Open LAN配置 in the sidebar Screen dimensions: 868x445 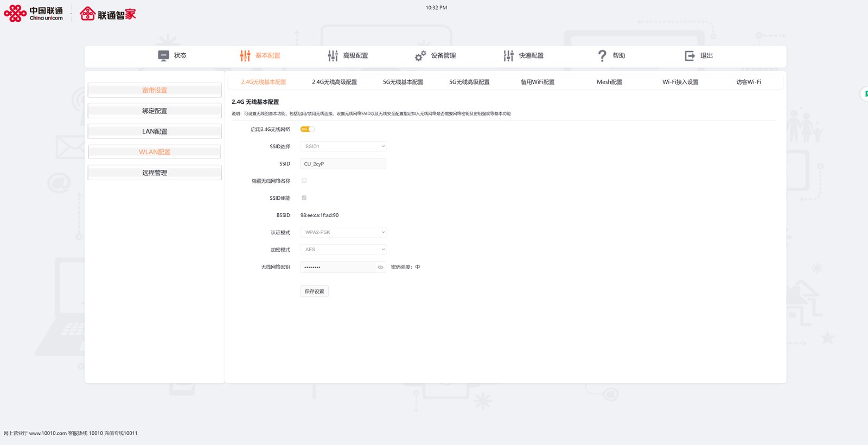(x=155, y=131)
